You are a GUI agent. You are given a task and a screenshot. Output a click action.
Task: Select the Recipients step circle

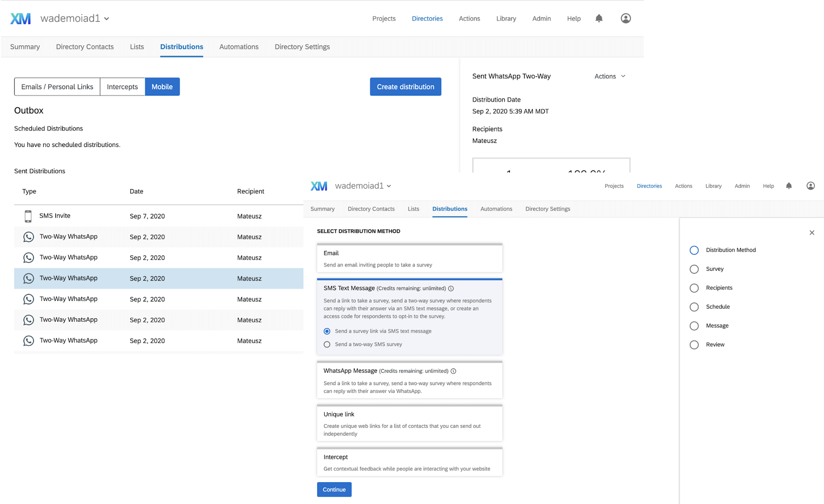694,288
